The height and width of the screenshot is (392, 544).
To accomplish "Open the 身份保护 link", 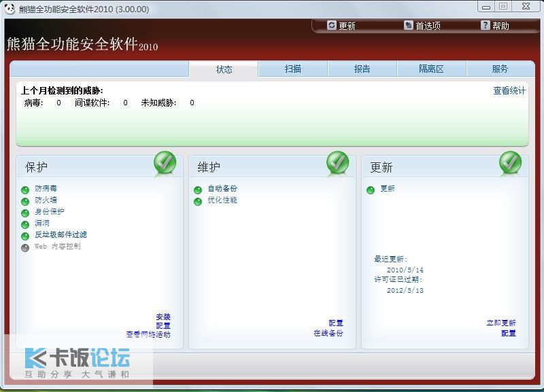I will point(49,211).
